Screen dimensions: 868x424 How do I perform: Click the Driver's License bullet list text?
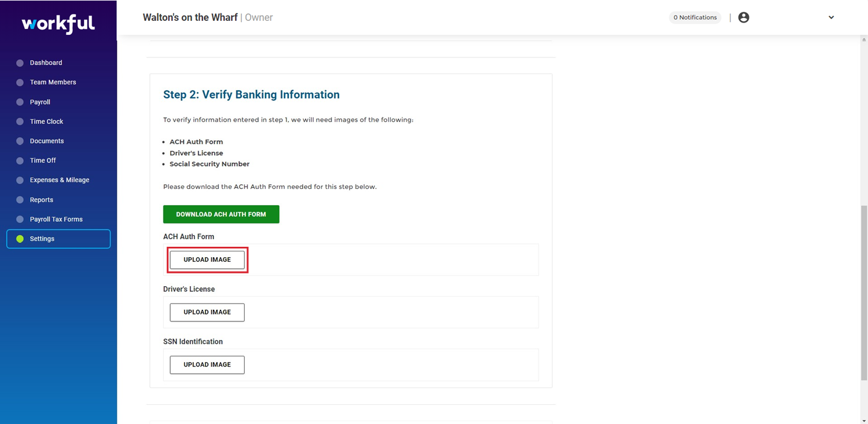click(196, 153)
